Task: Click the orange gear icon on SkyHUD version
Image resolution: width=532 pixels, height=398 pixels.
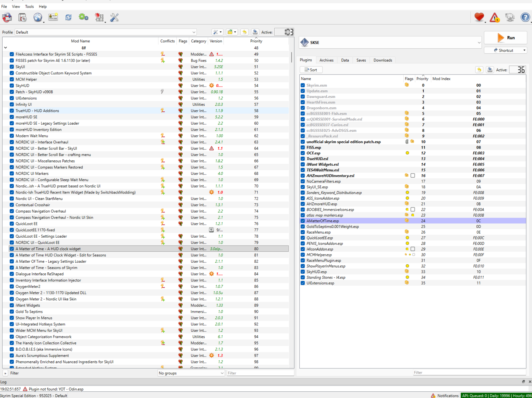Action: pos(212,85)
